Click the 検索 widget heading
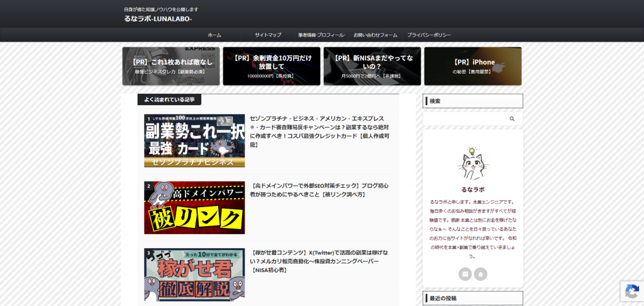644x306 pixels. [473, 101]
